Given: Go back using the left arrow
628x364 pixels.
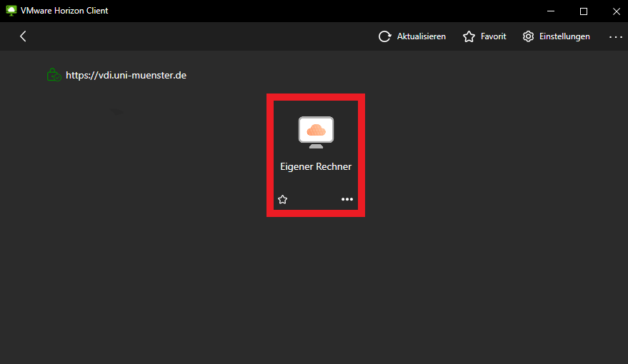Looking at the screenshot, I should click(x=23, y=36).
